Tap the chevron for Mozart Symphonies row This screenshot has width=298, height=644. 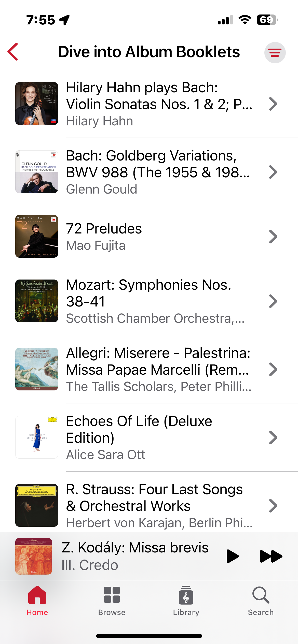[x=273, y=301]
